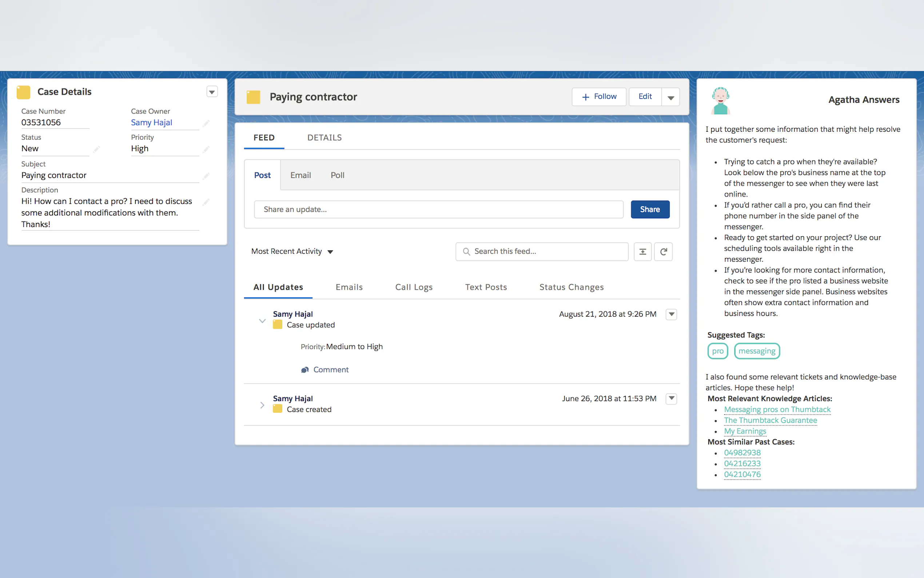This screenshot has width=924, height=578.
Task: Click edit pencil next to Priority field
Action: coord(206,149)
